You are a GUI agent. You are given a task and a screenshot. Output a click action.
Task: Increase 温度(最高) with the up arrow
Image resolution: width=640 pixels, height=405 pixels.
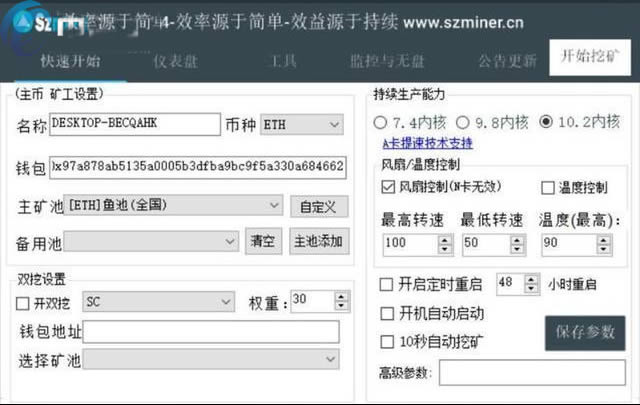pyautogui.click(x=604, y=240)
